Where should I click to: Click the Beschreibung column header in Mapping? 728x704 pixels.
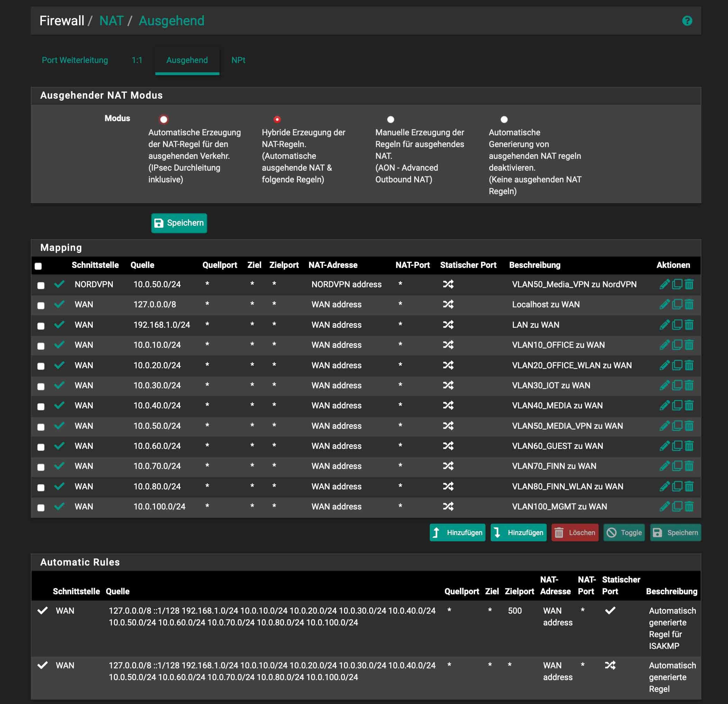pyautogui.click(x=535, y=265)
